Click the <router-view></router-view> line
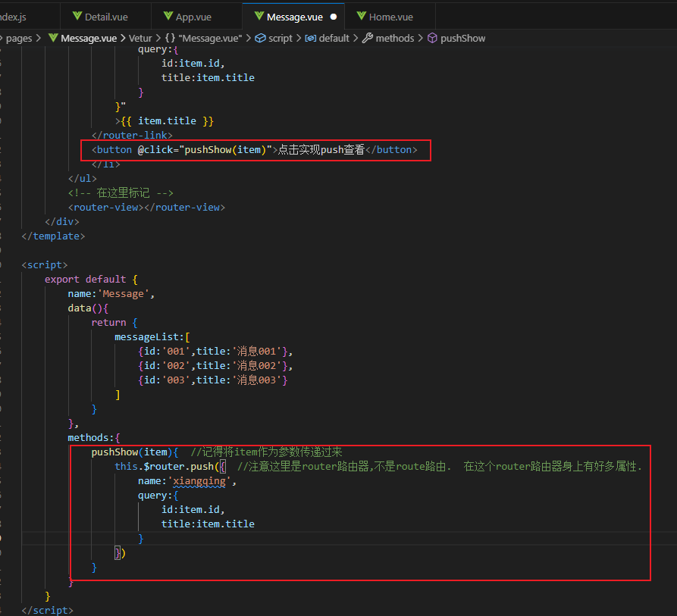 tap(146, 208)
